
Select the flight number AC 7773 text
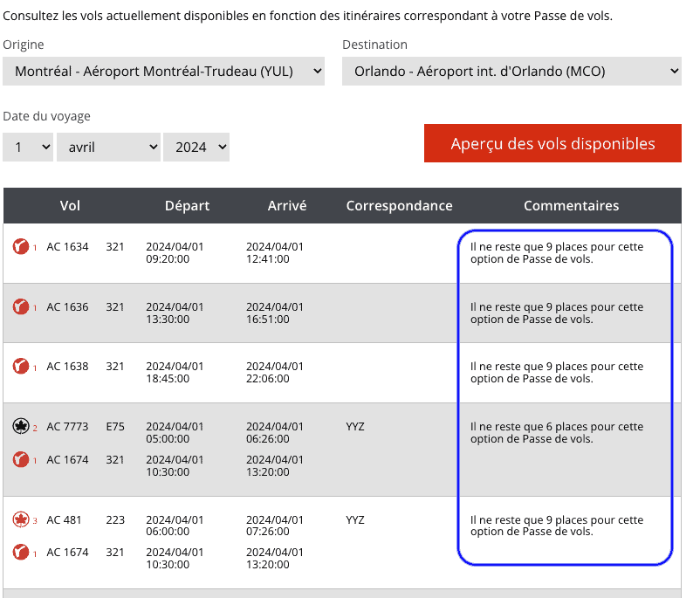[67, 427]
